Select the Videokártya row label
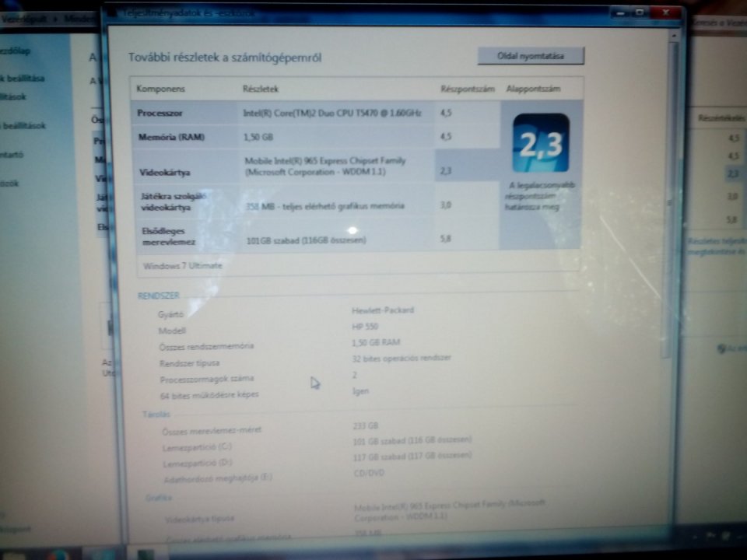 pos(164,173)
